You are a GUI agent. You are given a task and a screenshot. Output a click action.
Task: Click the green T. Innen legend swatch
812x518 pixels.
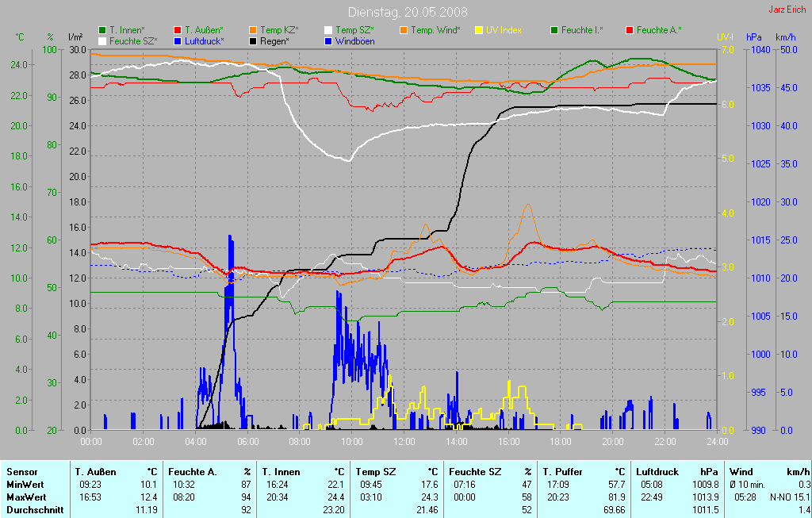click(x=102, y=31)
